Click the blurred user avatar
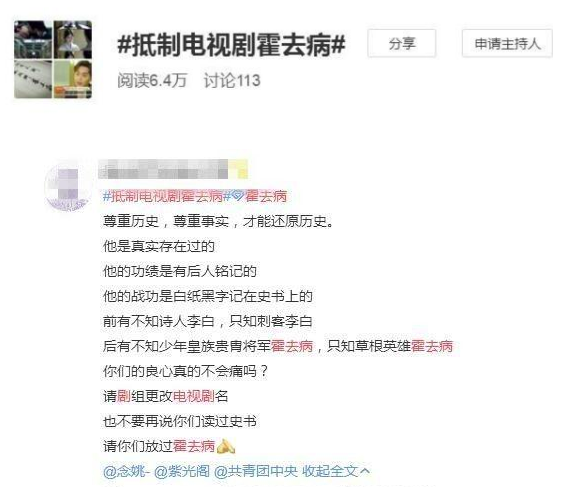 [68, 187]
